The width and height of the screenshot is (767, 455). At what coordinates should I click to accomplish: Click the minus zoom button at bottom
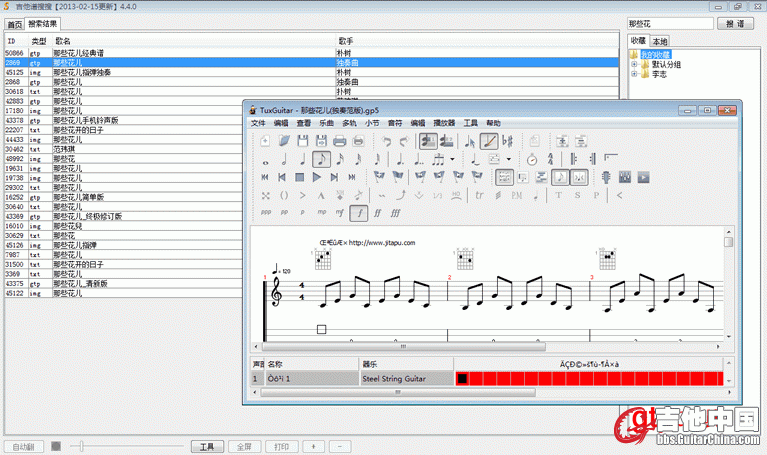click(x=340, y=446)
